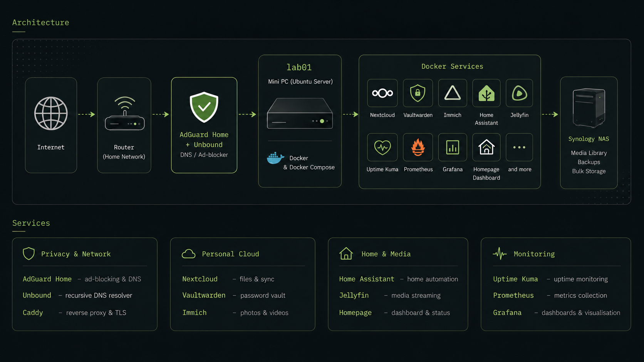Viewport: 644px width, 362px height.
Task: Click the house icon beside Home & Media
Action: pyautogui.click(x=346, y=254)
